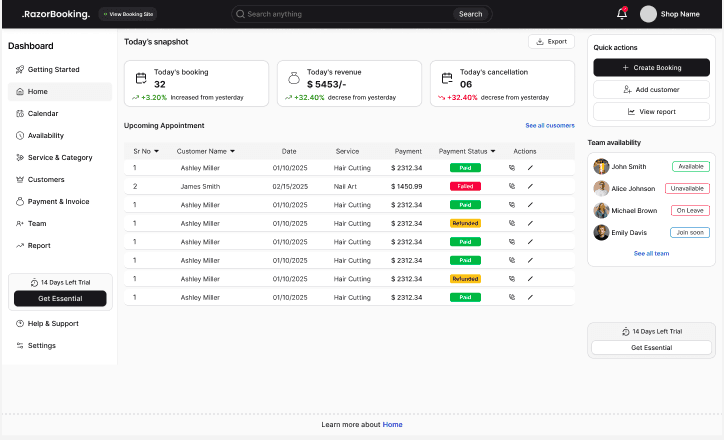This screenshot has height=440, width=724.
Task: Edit the James Smith appointment
Action: (x=530, y=186)
